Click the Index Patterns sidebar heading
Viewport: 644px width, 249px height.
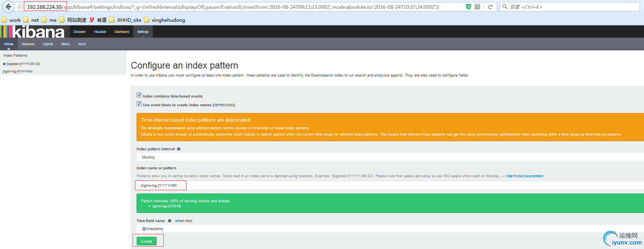tap(15, 56)
